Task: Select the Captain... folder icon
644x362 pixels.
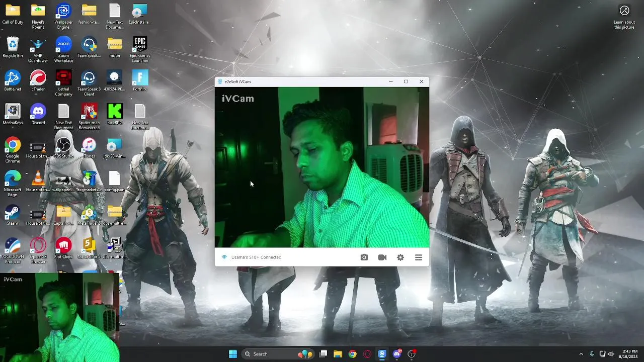Action: pyautogui.click(x=63, y=215)
